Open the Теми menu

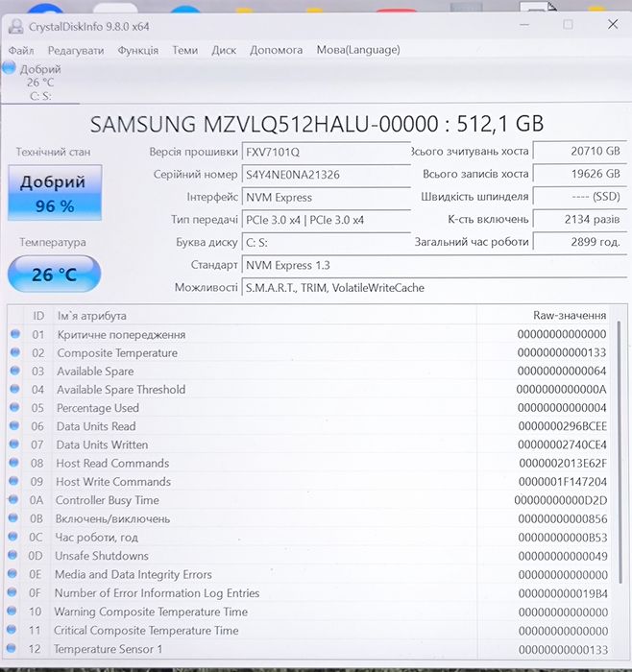pyautogui.click(x=184, y=50)
